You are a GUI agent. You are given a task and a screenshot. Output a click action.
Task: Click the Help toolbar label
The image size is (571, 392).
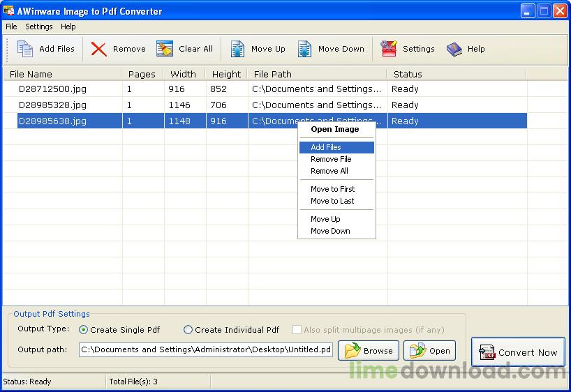coord(476,49)
